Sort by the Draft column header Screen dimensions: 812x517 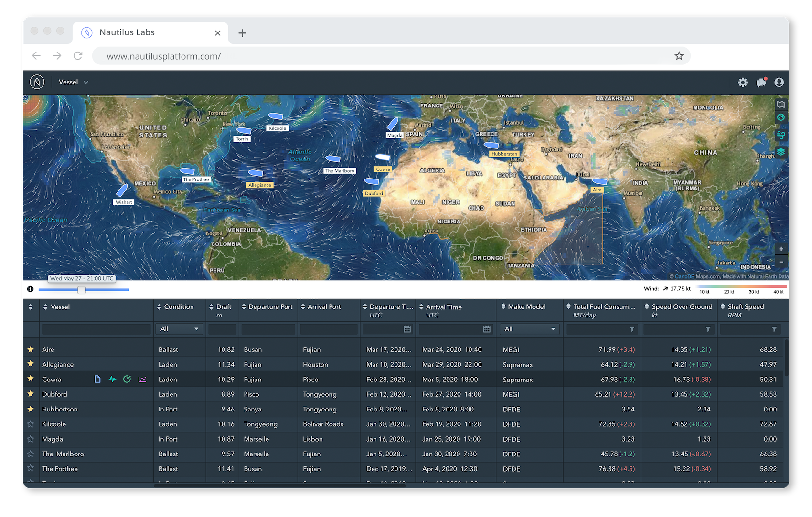[220, 307]
